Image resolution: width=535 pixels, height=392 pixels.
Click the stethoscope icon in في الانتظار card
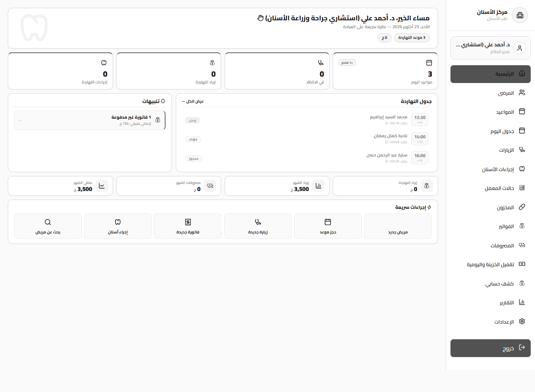point(321,63)
